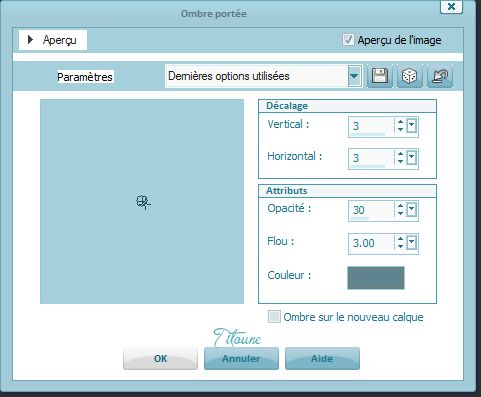Image resolution: width=481 pixels, height=397 pixels.
Task: Decrease the Horizontal offset with down arrow
Action: coord(400,161)
